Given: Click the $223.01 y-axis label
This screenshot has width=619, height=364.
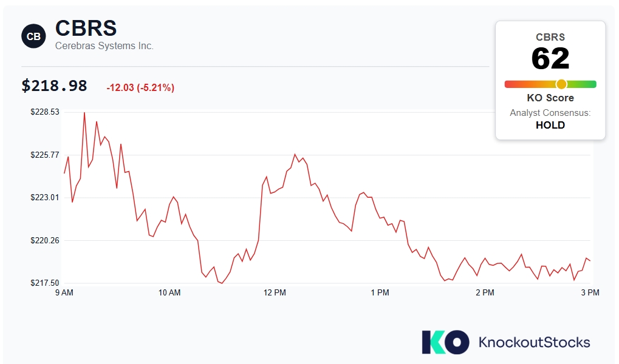Looking at the screenshot, I should [45, 197].
